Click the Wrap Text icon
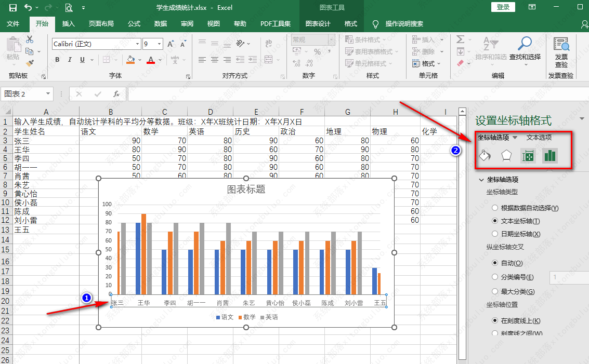Viewport: 589px width, 364px height. coord(269,44)
